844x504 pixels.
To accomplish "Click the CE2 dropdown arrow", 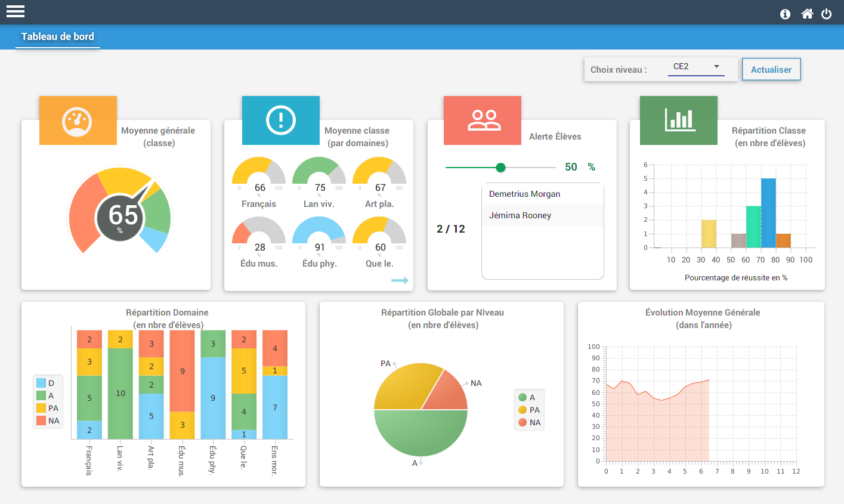I will pos(716,67).
